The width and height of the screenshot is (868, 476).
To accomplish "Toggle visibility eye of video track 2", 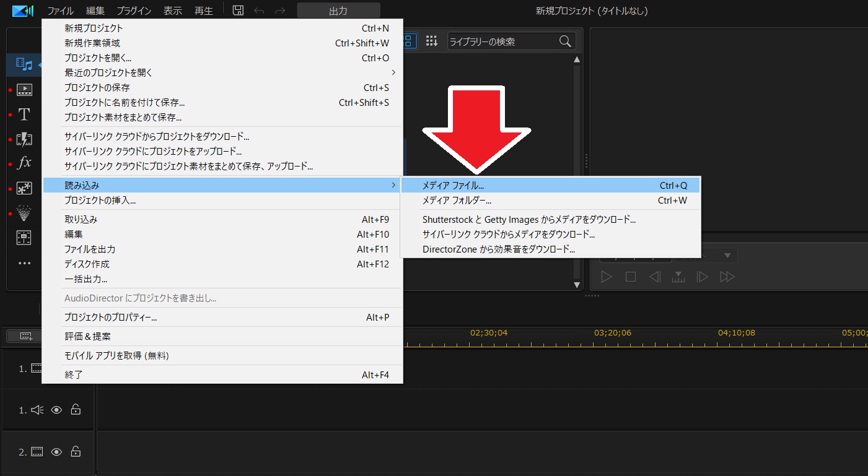I will (56, 452).
